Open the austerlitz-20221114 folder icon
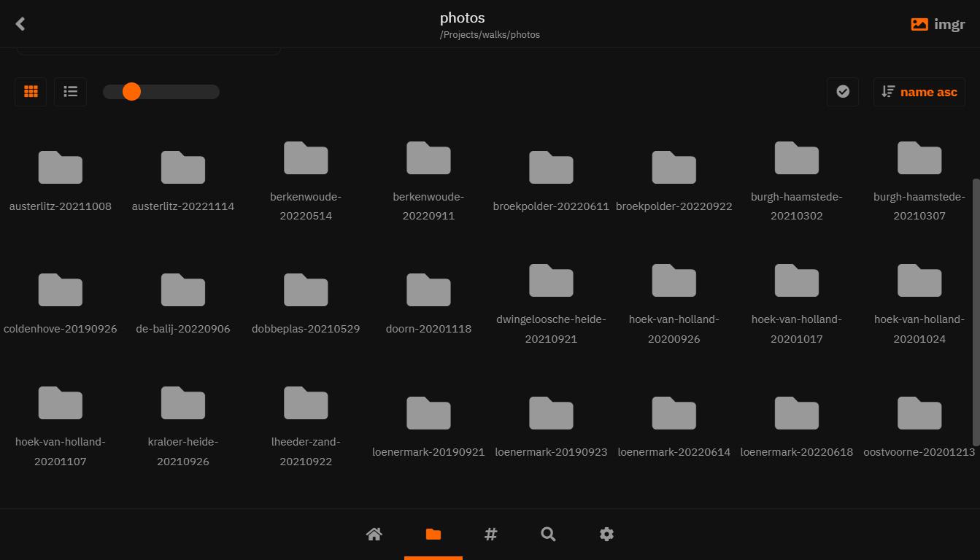Screen dimensions: 980x560 tap(183, 167)
